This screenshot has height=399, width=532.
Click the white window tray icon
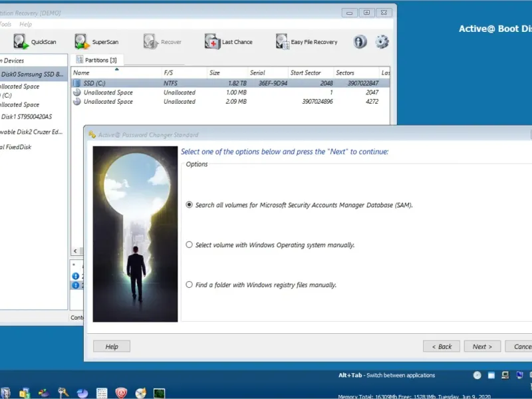(x=491, y=375)
